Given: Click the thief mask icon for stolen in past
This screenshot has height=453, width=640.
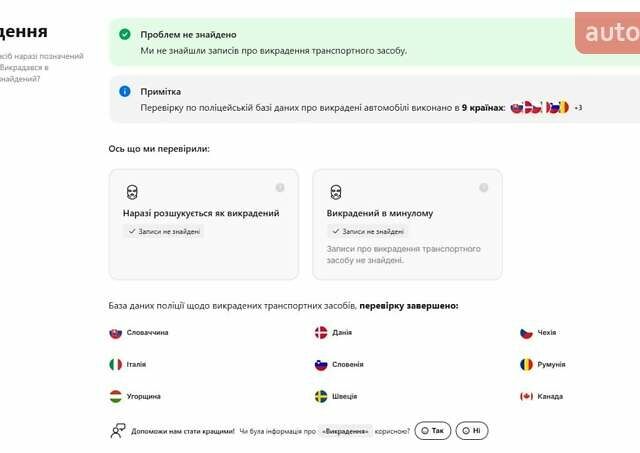Looking at the screenshot, I should pyautogui.click(x=336, y=191).
